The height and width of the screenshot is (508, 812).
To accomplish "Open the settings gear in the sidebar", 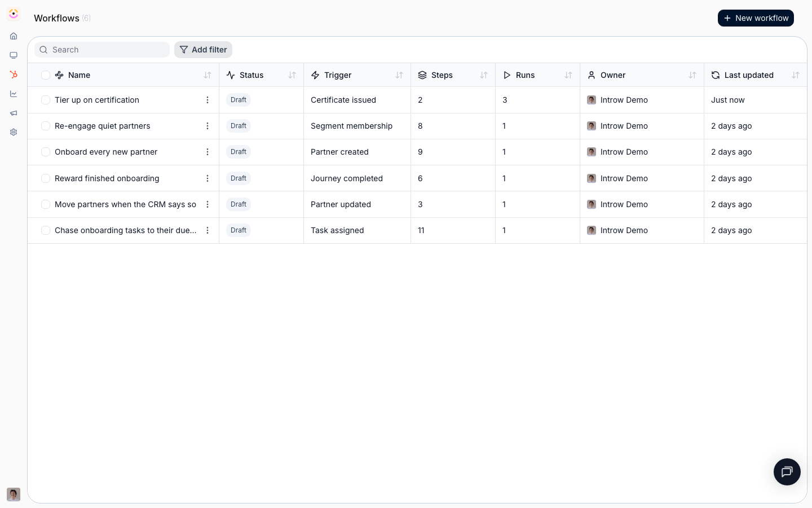I will click(14, 132).
